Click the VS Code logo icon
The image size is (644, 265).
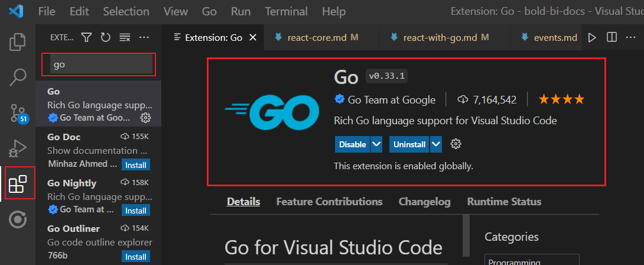point(16,11)
